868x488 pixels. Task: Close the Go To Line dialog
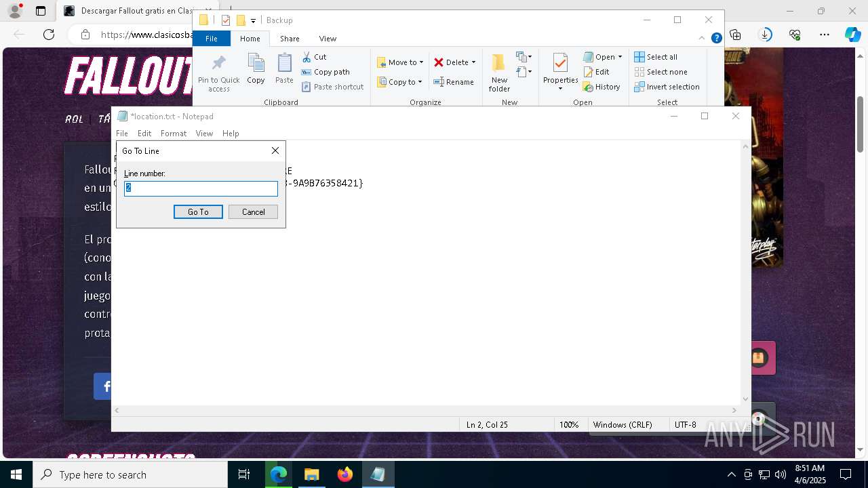coord(275,150)
